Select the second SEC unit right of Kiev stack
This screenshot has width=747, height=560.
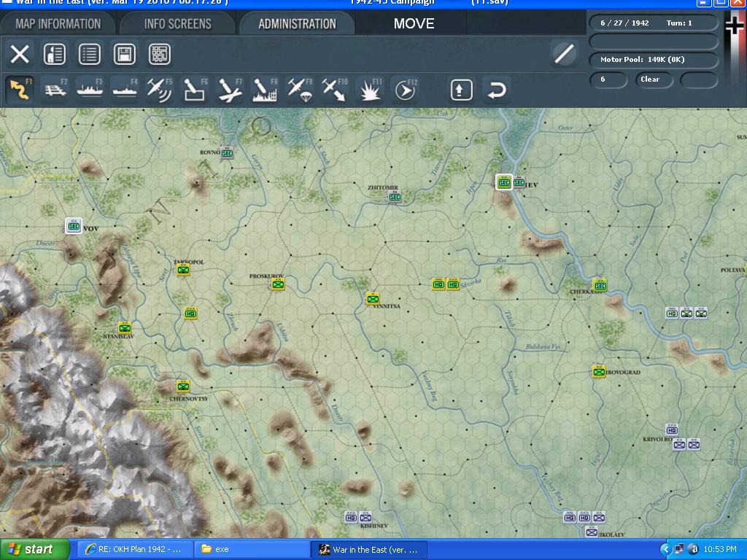tap(519, 182)
